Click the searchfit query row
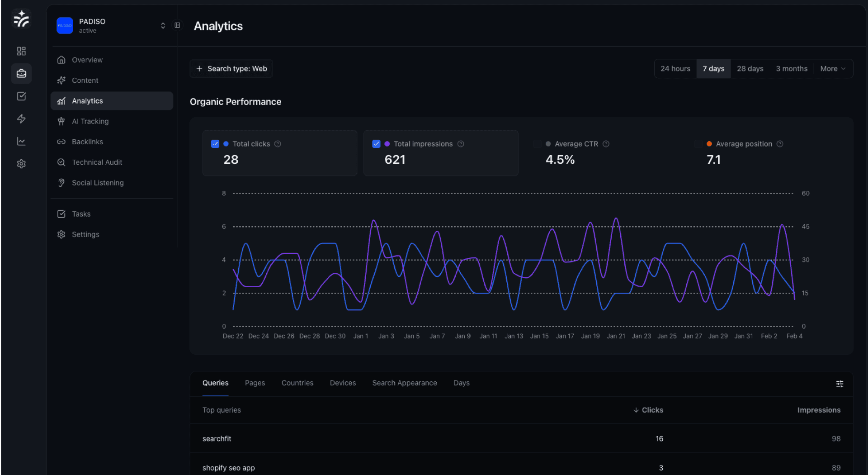Image resolution: width=868 pixels, height=475 pixels. click(521, 438)
